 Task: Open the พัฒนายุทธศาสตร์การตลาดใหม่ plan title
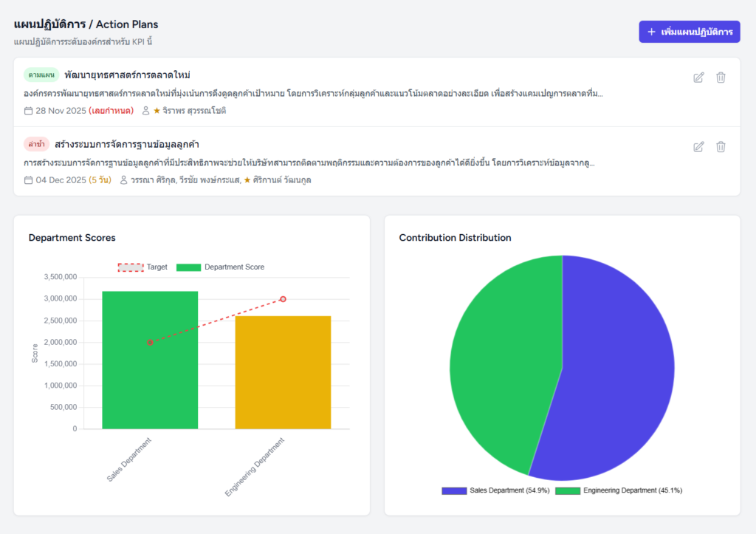(x=127, y=75)
